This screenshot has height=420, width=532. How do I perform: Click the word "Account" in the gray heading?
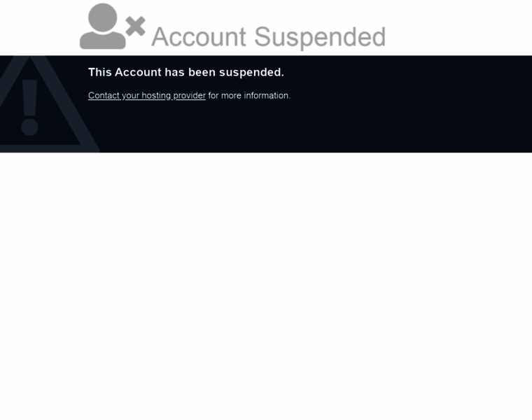(x=199, y=36)
